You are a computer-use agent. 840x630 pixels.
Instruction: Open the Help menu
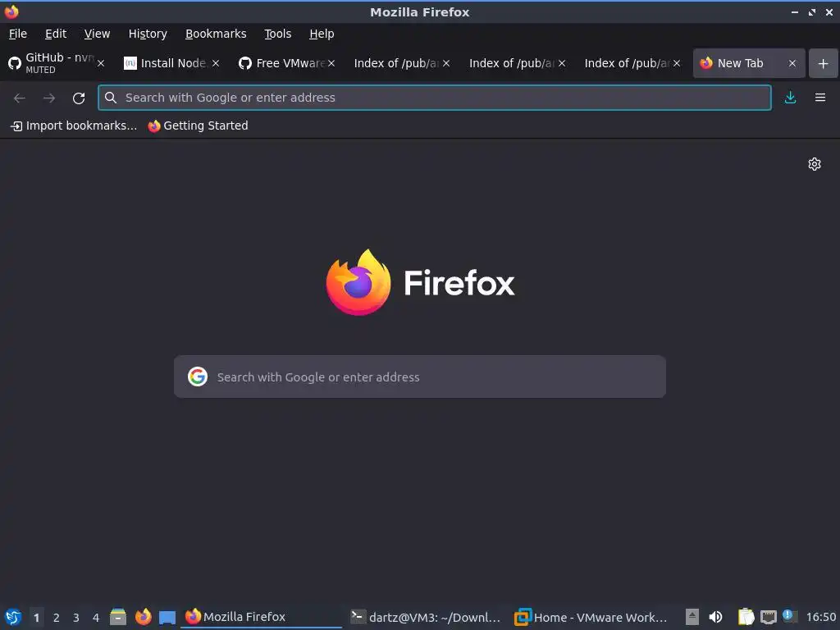[322, 34]
